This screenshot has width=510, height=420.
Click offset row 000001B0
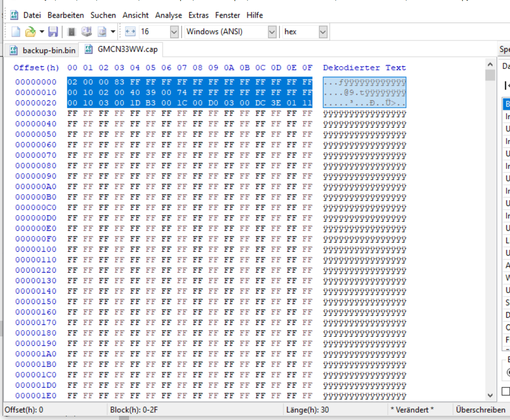(36, 364)
